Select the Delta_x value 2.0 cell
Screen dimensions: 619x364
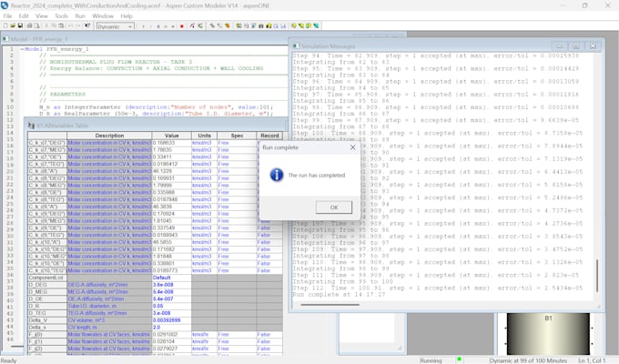click(172, 328)
